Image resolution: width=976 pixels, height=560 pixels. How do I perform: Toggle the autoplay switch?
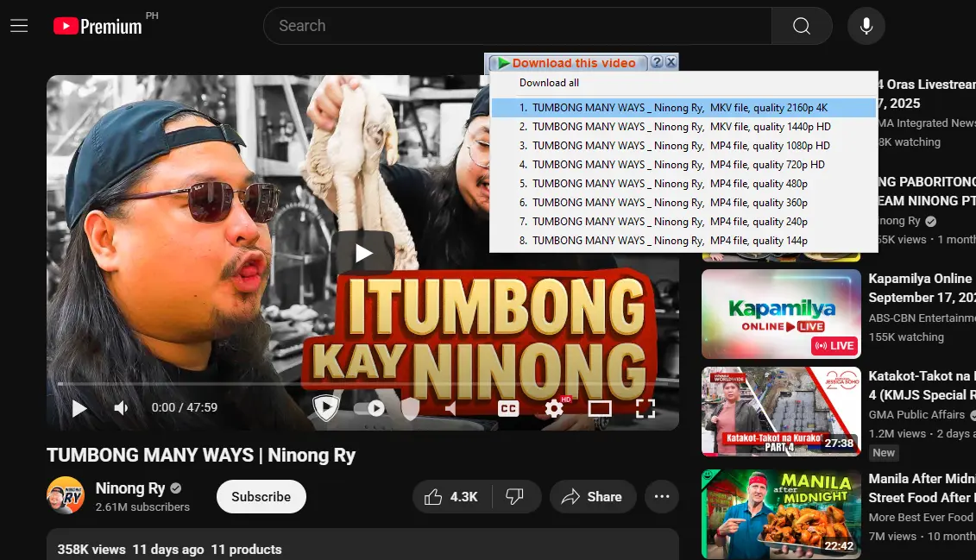[x=369, y=408]
